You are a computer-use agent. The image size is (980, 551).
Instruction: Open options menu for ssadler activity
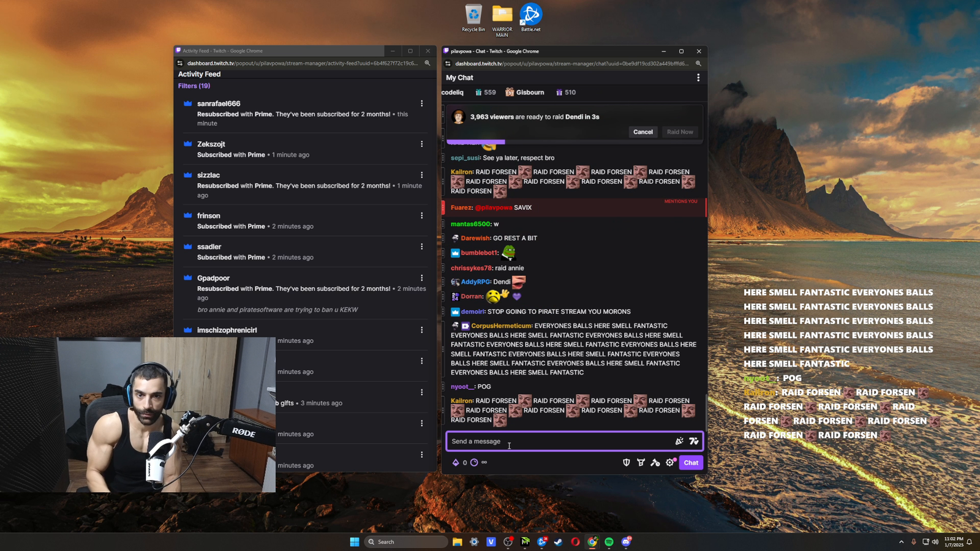pyautogui.click(x=421, y=247)
